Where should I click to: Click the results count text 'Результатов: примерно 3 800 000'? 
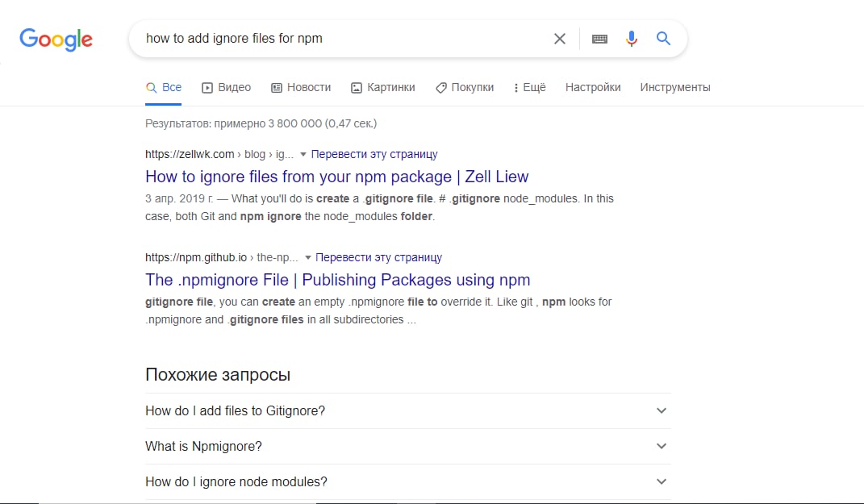pyautogui.click(x=233, y=123)
